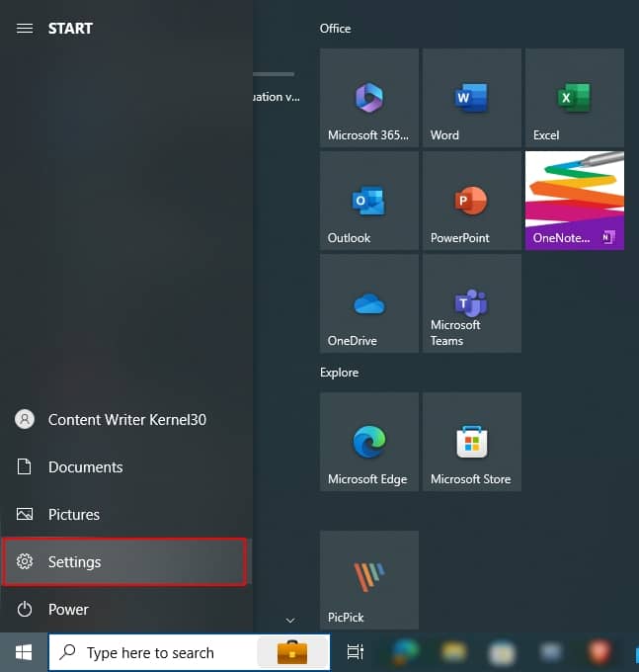Image resolution: width=639 pixels, height=672 pixels.
Task: Launch the PicPick tile
Action: coord(369,580)
